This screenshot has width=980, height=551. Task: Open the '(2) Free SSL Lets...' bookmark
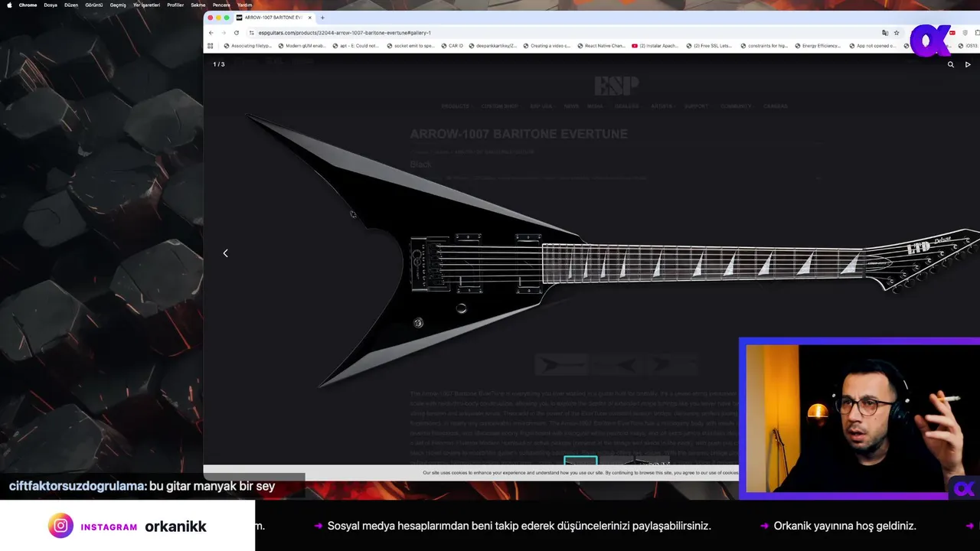click(709, 46)
